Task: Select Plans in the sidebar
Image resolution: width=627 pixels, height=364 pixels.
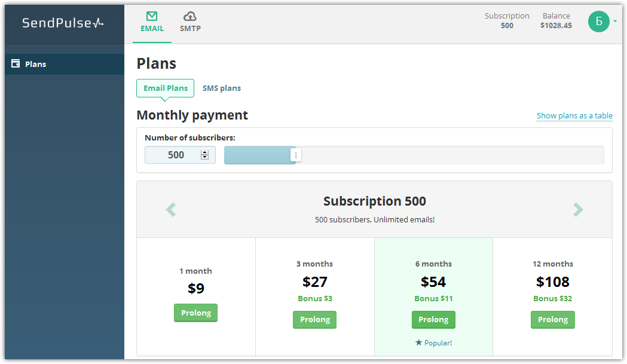Action: coord(65,64)
